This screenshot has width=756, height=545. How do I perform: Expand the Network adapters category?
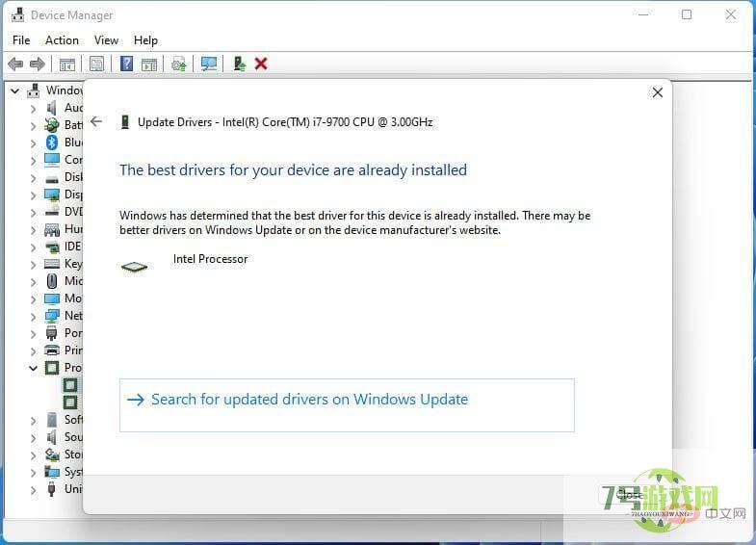click(33, 317)
